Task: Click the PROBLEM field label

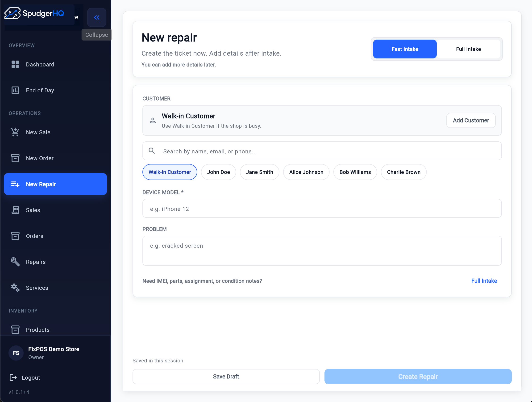Action: 155,229
